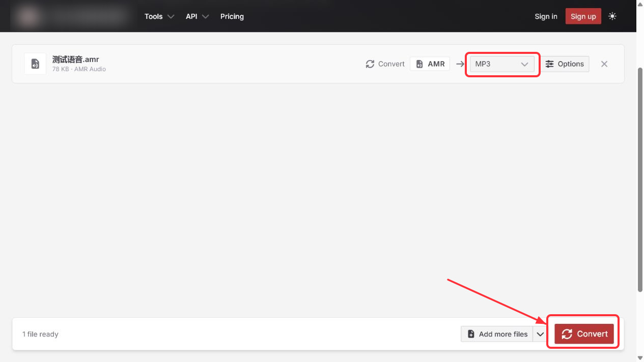Click the page vertical scrollbar thumb
Image resolution: width=644 pixels, height=362 pixels.
point(640,179)
